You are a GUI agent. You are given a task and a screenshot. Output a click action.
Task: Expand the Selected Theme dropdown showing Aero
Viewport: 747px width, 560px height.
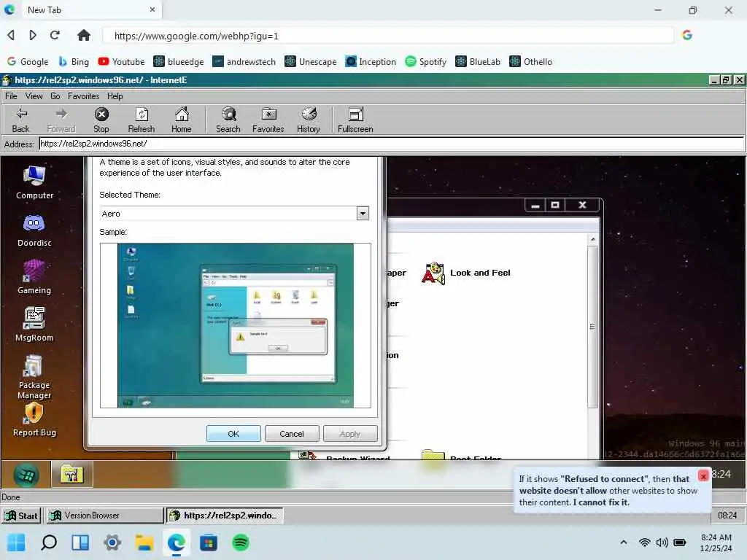pyautogui.click(x=363, y=214)
